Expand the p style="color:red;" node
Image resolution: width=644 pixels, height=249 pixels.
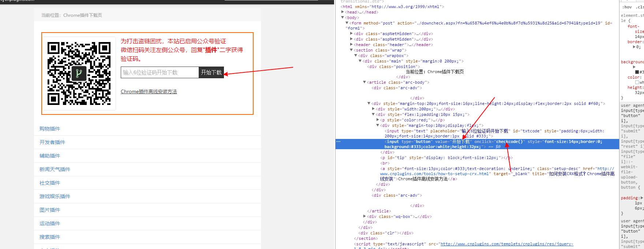(x=378, y=120)
